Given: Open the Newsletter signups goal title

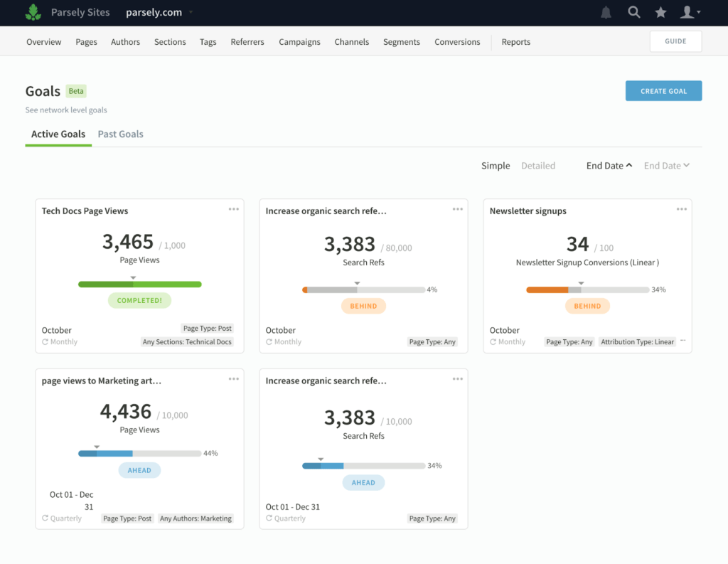Looking at the screenshot, I should coord(528,211).
